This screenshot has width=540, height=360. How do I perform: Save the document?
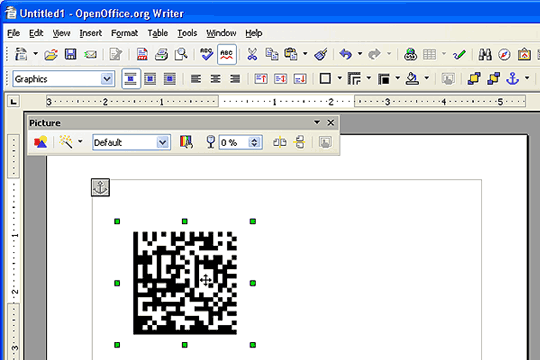pyautogui.click(x=71, y=54)
